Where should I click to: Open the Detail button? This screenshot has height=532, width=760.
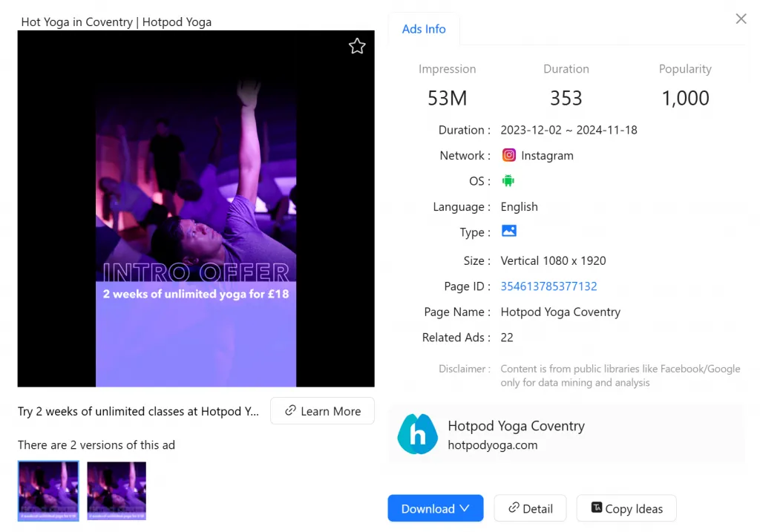(530, 508)
